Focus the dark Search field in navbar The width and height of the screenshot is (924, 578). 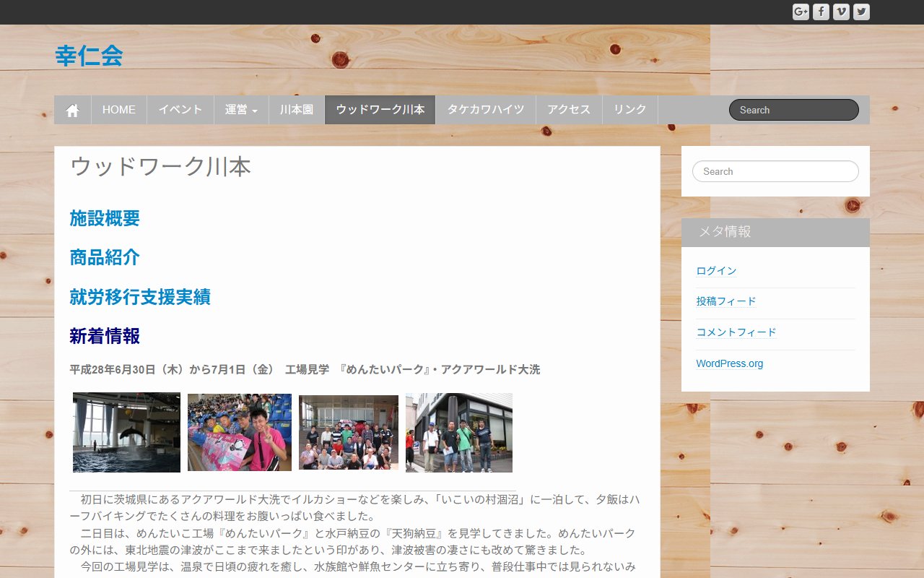pyautogui.click(x=793, y=110)
